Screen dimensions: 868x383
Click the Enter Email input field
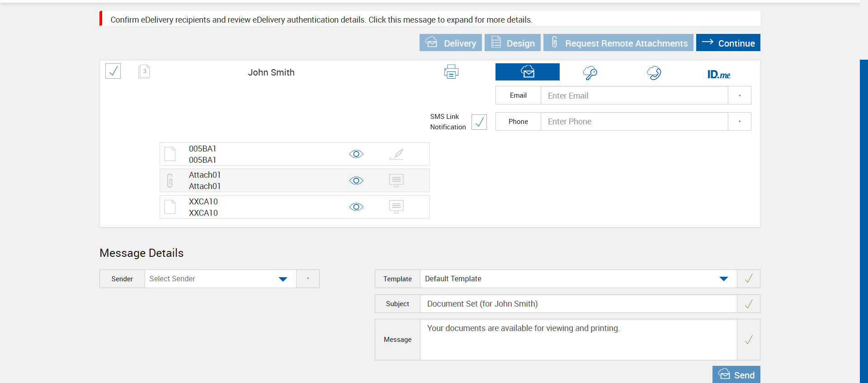pos(634,96)
